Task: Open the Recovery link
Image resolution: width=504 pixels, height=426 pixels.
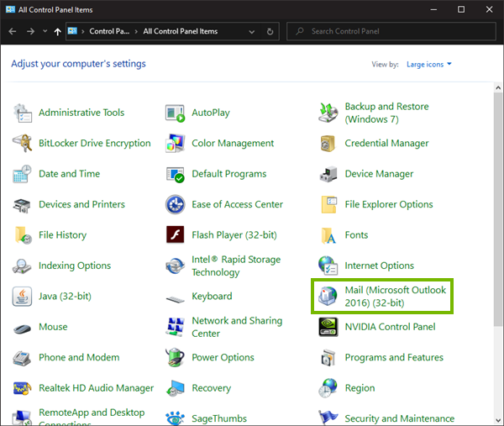Action: pyautogui.click(x=211, y=388)
